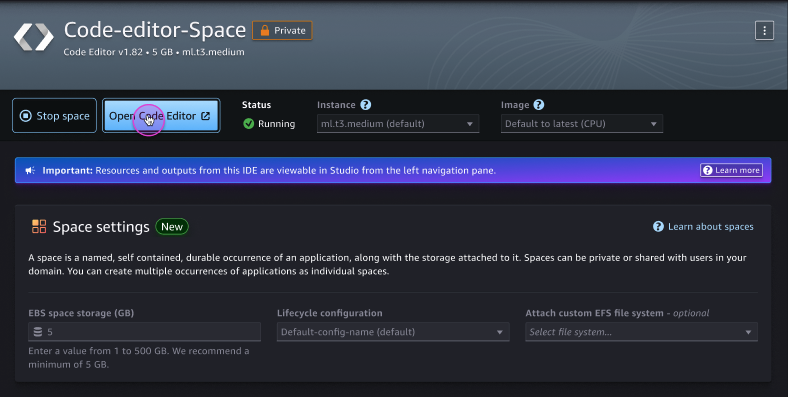Open Code Editor in new tab

coord(161,116)
